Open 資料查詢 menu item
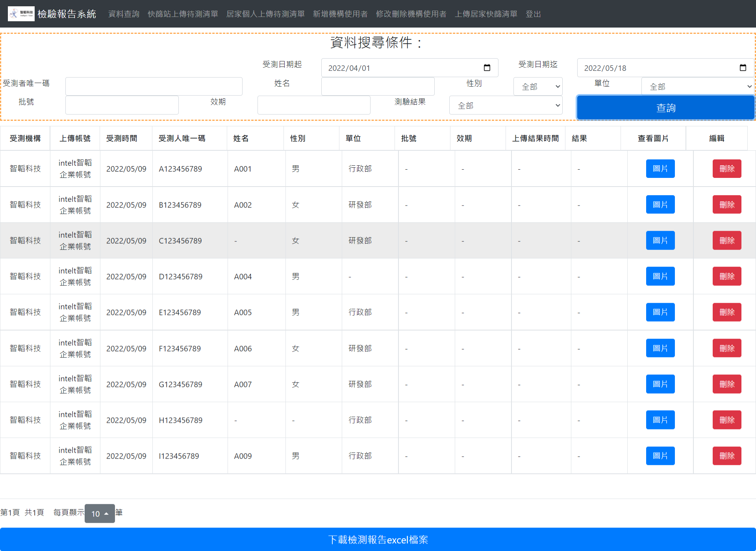The image size is (756, 551). coord(124,14)
